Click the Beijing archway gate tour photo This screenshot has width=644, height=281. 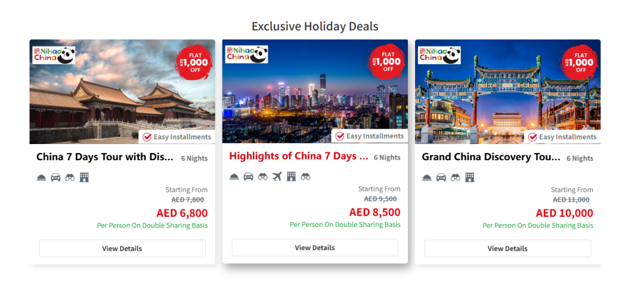coord(507,92)
